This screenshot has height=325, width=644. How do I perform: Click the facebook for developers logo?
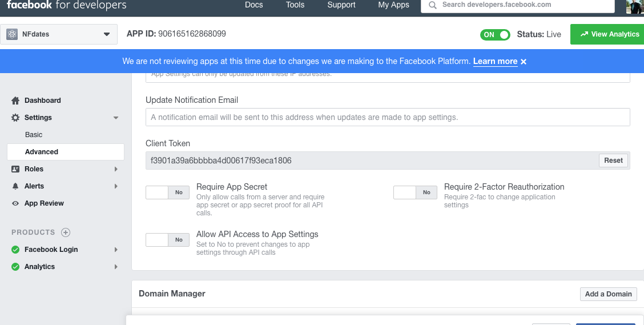pyautogui.click(x=67, y=5)
